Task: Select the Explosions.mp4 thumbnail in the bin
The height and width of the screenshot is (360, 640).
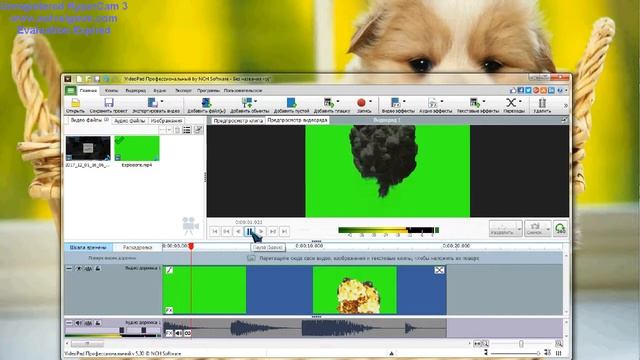Action: coord(137,148)
